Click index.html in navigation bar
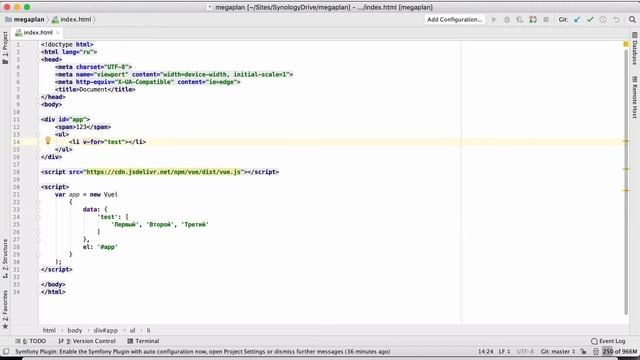This screenshot has width=640, height=360. point(71,19)
